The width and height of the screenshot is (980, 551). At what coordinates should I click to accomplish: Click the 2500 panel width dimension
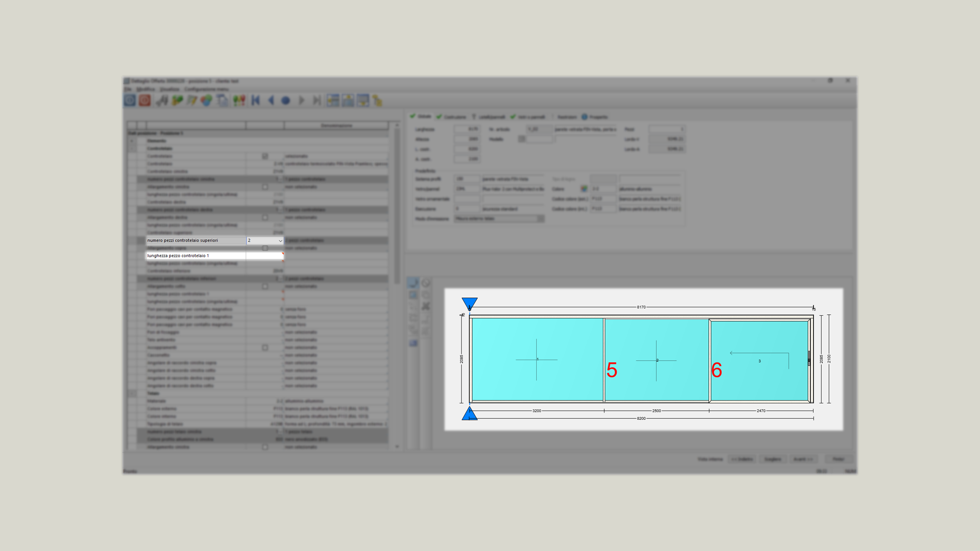click(x=656, y=411)
